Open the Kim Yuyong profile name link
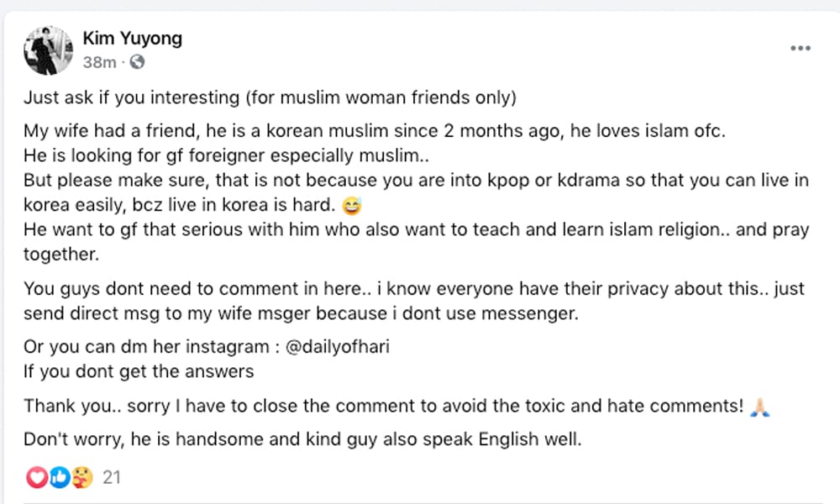Image resolution: width=840 pixels, height=504 pixels. (x=132, y=39)
